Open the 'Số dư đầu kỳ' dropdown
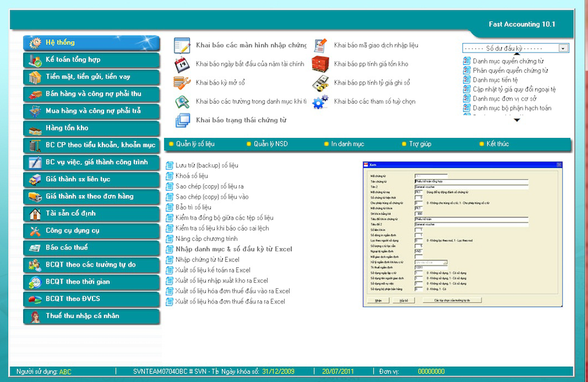The image size is (588, 382). click(563, 48)
